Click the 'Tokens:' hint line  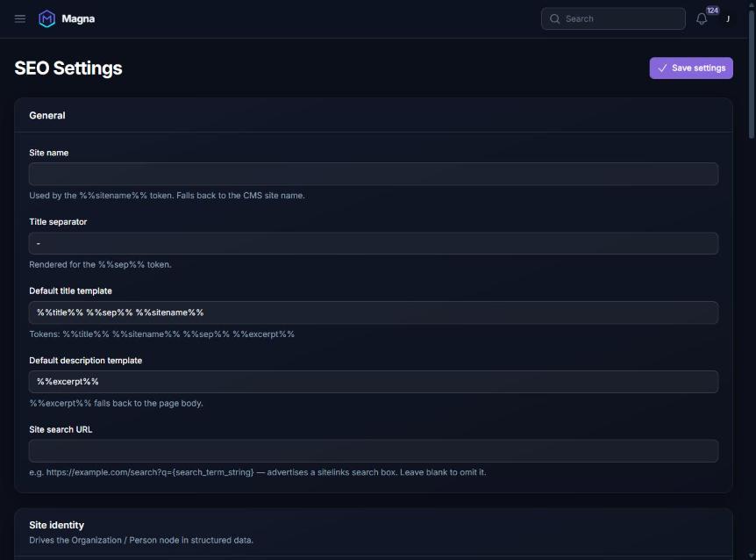point(161,334)
